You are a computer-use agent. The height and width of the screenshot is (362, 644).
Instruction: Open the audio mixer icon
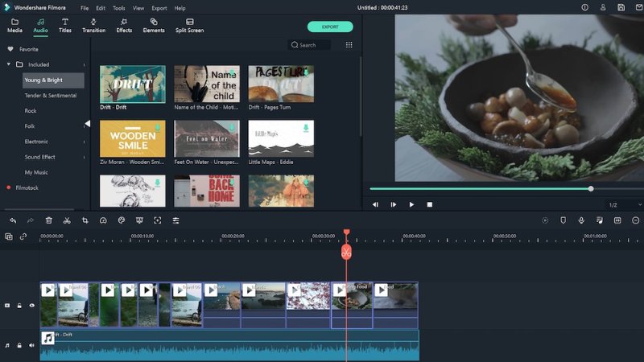click(x=600, y=220)
